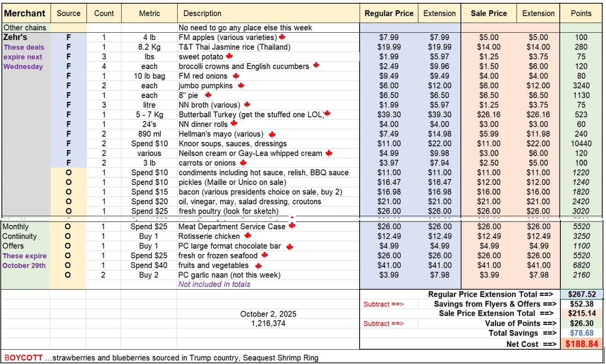Click the red BOYCOTT text
The image size is (606, 364).
point(23,358)
